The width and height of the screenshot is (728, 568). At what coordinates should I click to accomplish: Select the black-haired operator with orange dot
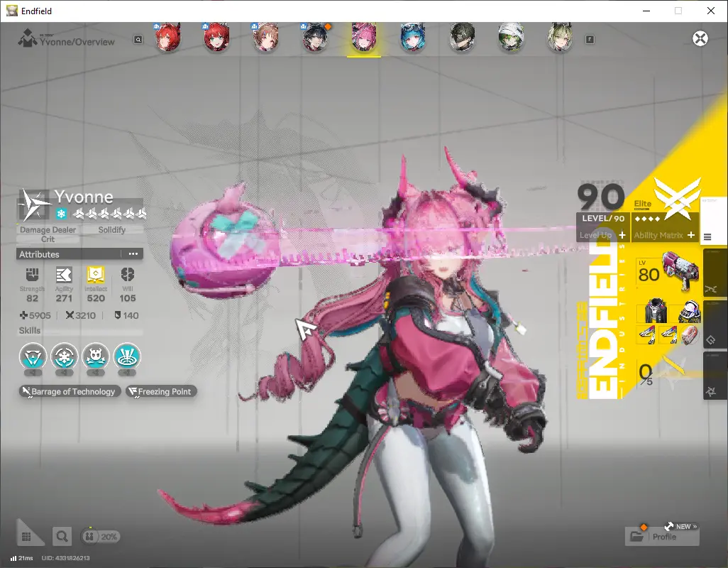[x=315, y=38]
